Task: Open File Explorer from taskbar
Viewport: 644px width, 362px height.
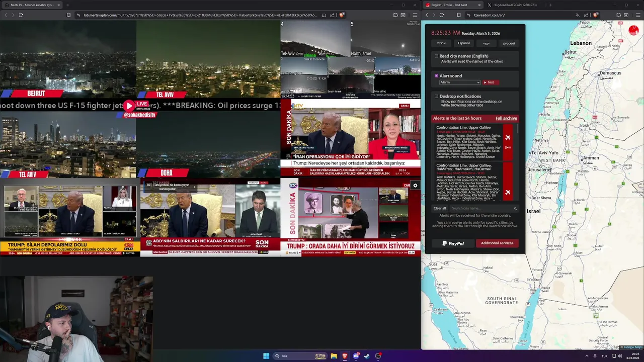Action: (334, 356)
